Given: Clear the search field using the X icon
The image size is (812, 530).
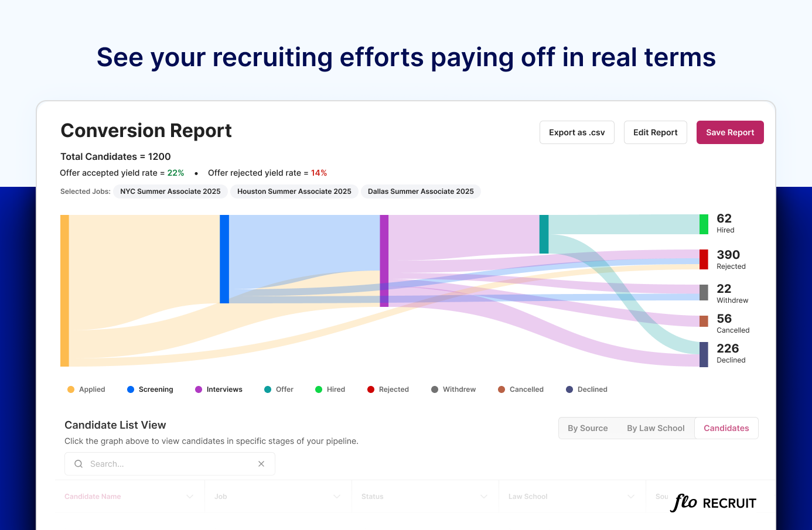Looking at the screenshot, I should point(261,463).
